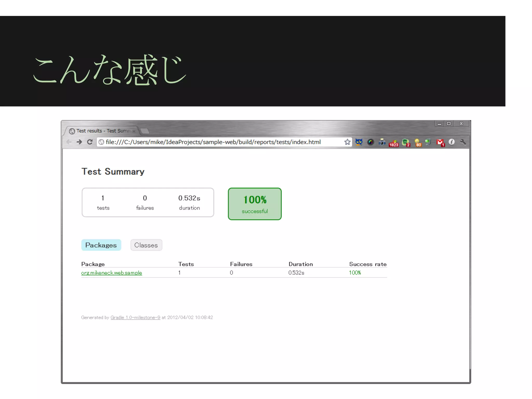Click the lightbulb extension with 80 badge
The width and height of the screenshot is (532, 399).
pos(418,142)
